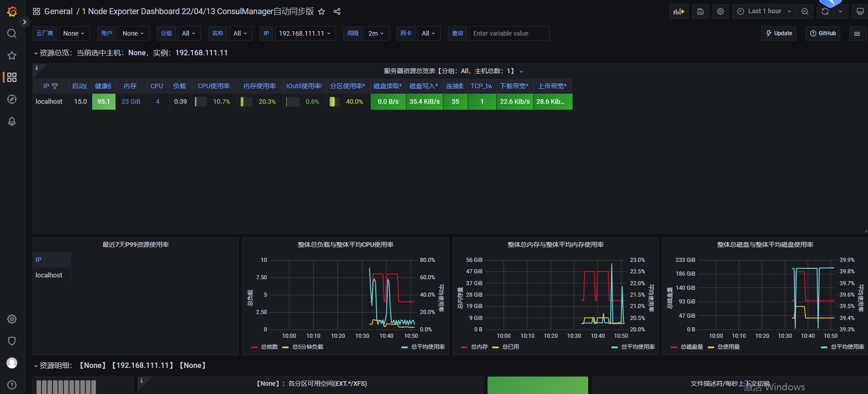Open Configuration gear in sidebar

pos(12,319)
